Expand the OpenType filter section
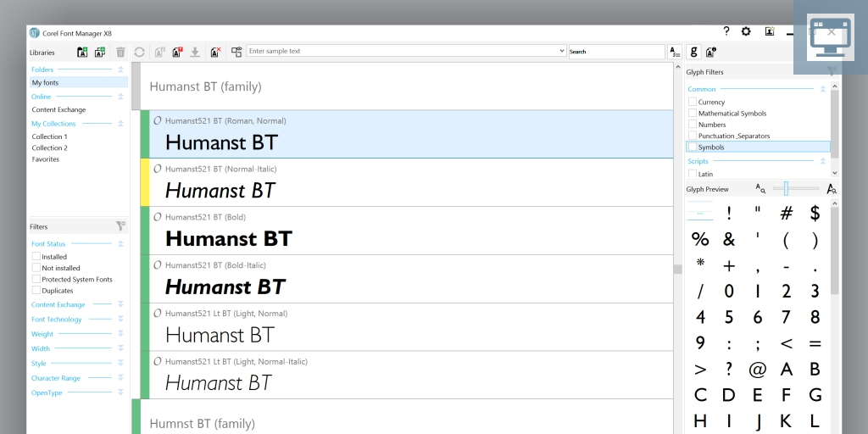 pyautogui.click(x=120, y=392)
